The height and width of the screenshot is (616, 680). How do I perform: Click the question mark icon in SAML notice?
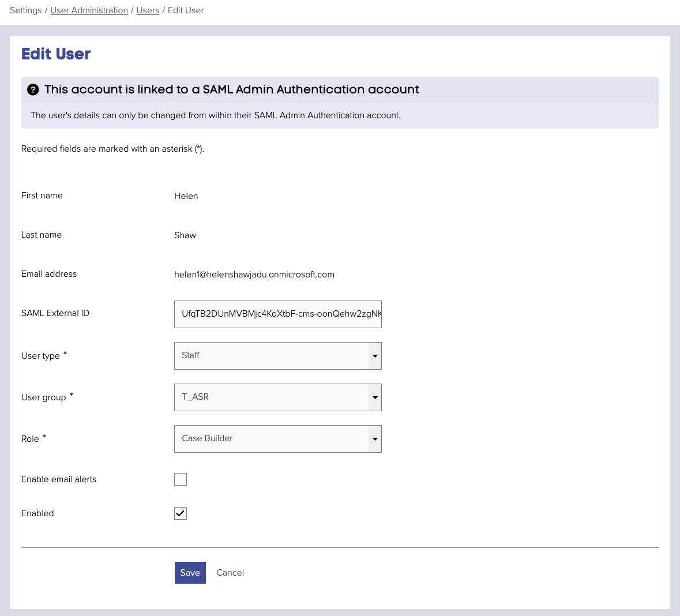(33, 90)
